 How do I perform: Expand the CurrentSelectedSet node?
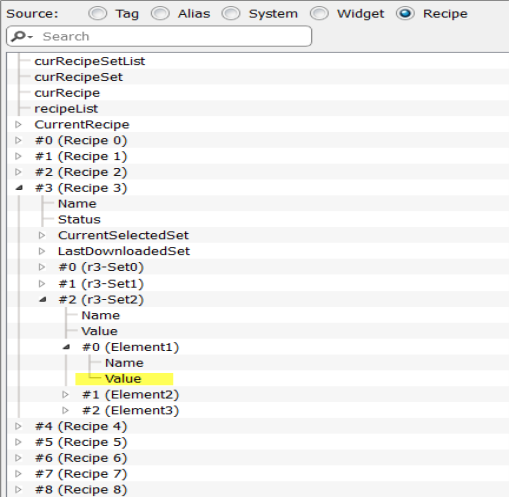coord(42,235)
